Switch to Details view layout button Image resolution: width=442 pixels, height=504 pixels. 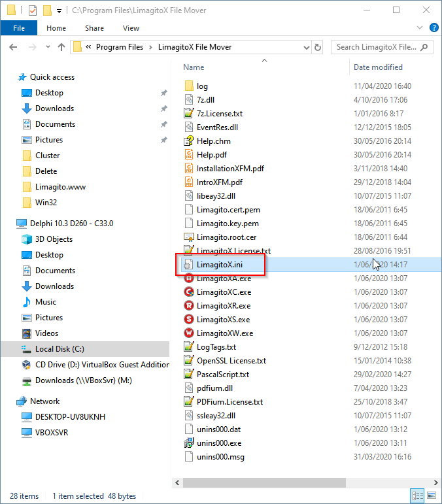(x=418, y=496)
